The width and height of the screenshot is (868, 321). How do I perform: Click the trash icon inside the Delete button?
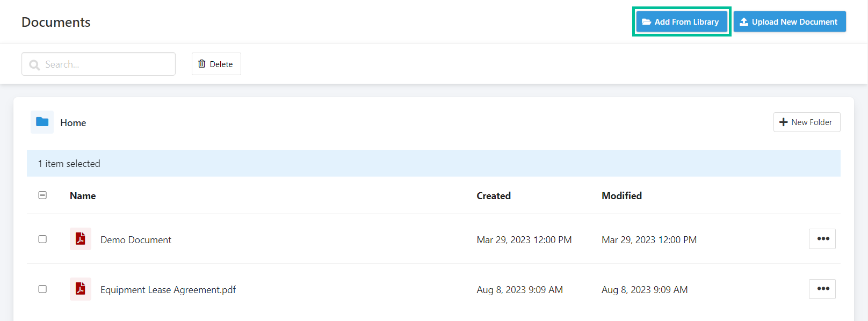(x=202, y=63)
